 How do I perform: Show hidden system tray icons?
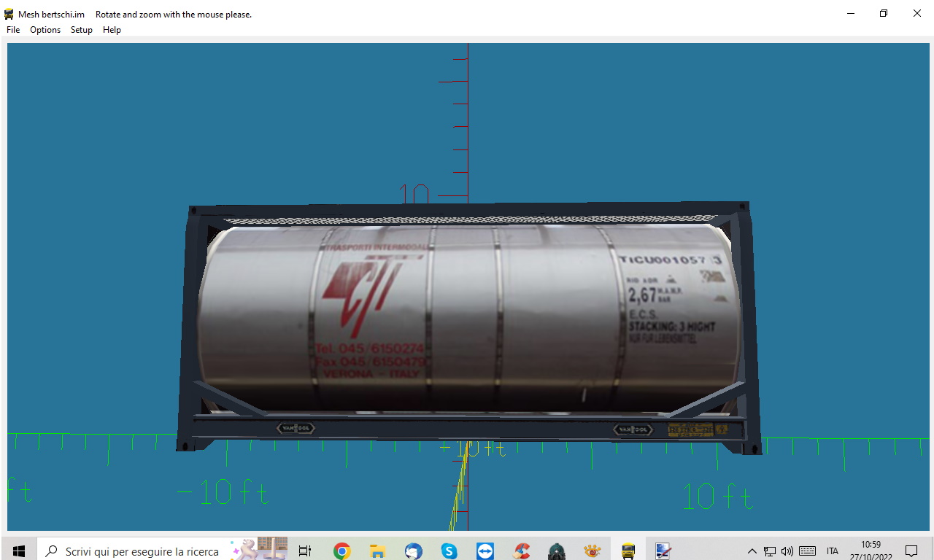point(752,551)
